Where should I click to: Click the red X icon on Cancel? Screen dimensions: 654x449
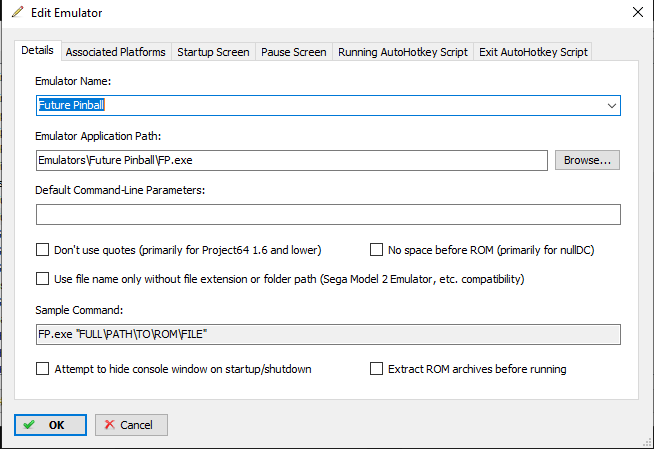point(110,425)
